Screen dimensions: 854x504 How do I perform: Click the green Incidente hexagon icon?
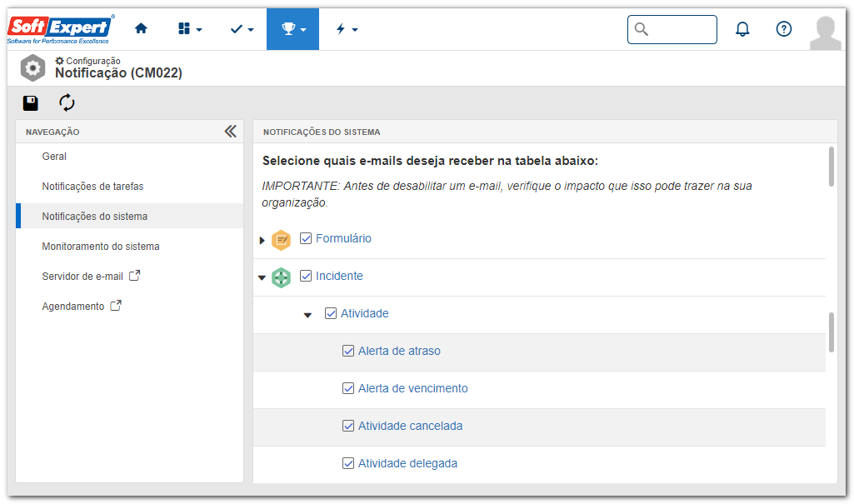coord(281,277)
